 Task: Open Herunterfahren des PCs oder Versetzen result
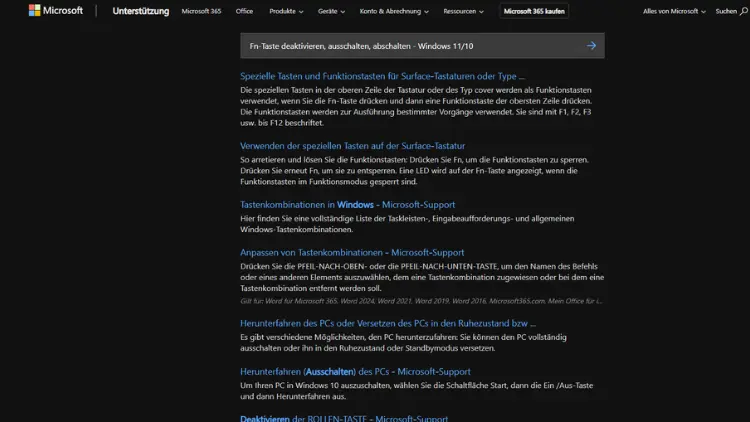pos(388,323)
